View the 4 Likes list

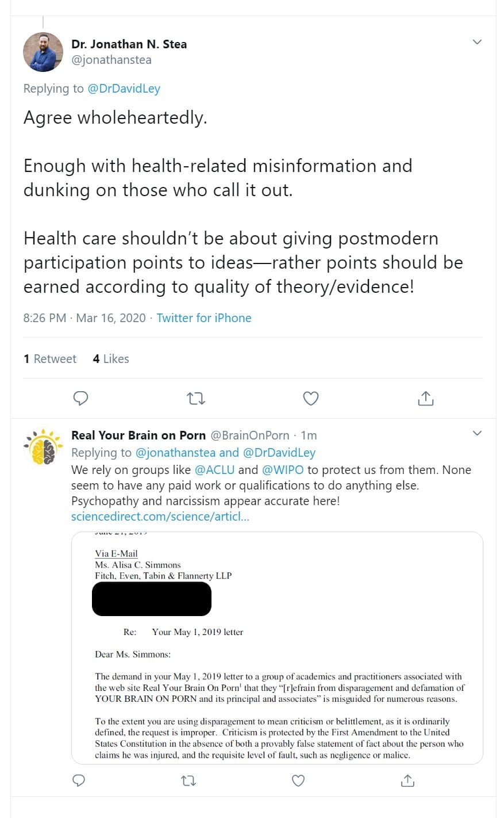[x=111, y=359]
